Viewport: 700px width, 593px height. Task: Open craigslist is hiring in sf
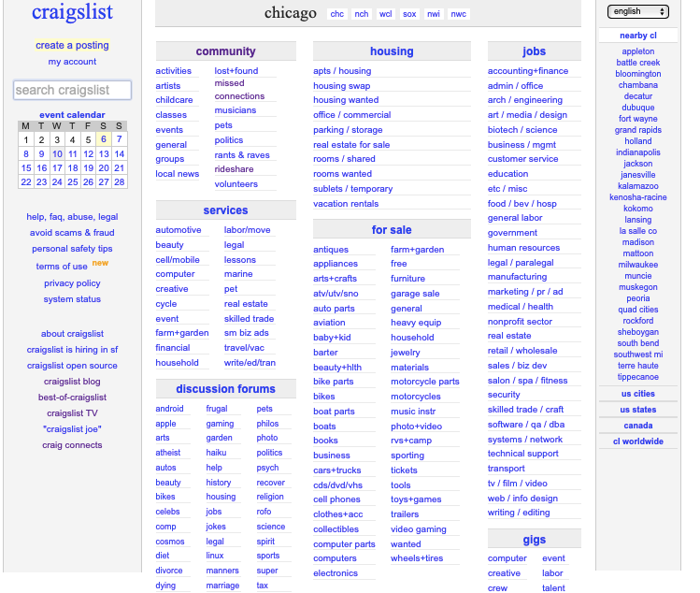point(72,350)
